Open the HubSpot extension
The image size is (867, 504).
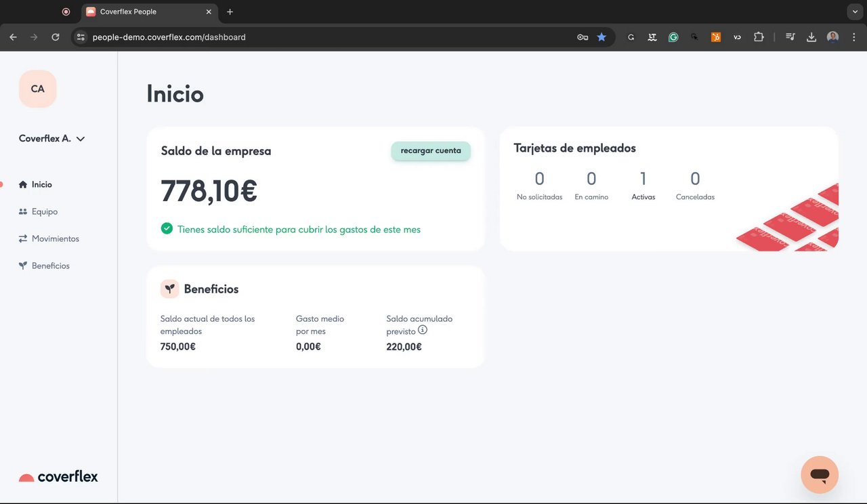(x=716, y=37)
